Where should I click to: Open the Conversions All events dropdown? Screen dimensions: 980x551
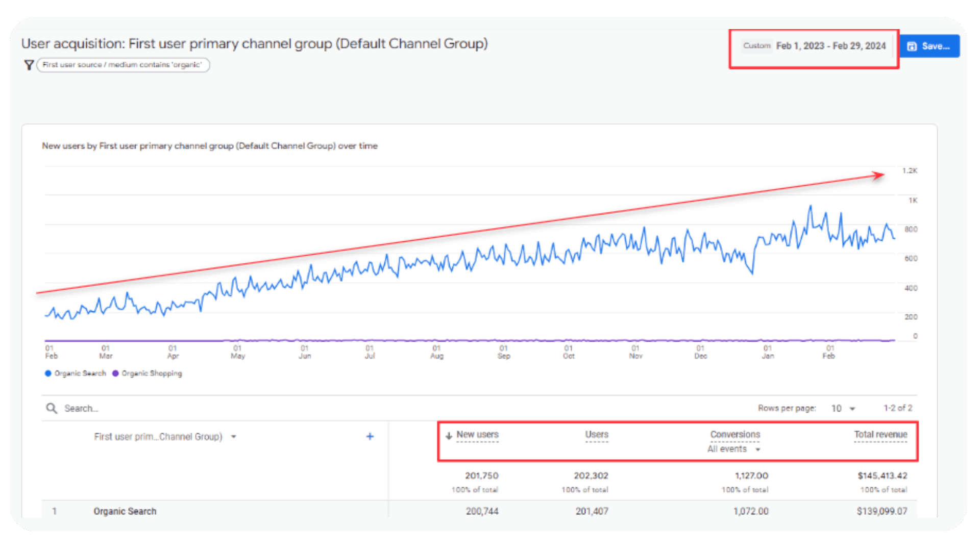click(x=733, y=449)
